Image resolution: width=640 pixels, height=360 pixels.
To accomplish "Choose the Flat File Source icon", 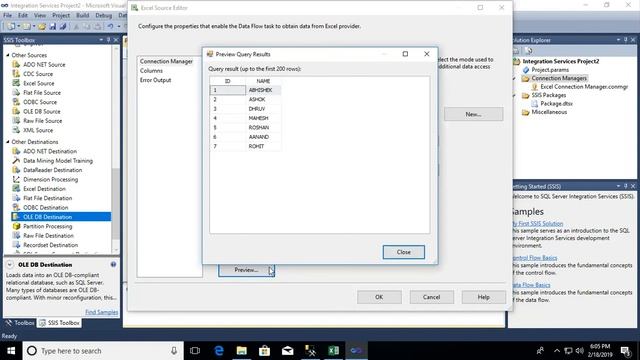I will coord(16,93).
